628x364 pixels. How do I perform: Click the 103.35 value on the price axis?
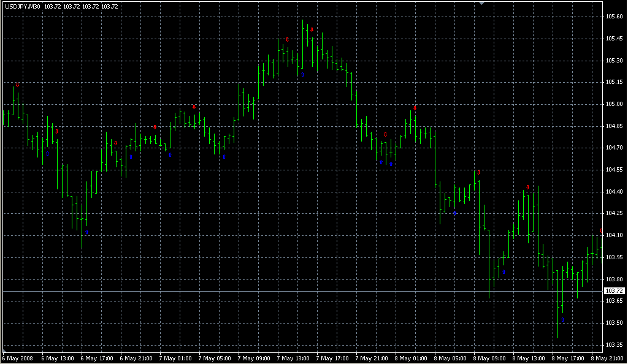click(x=614, y=344)
